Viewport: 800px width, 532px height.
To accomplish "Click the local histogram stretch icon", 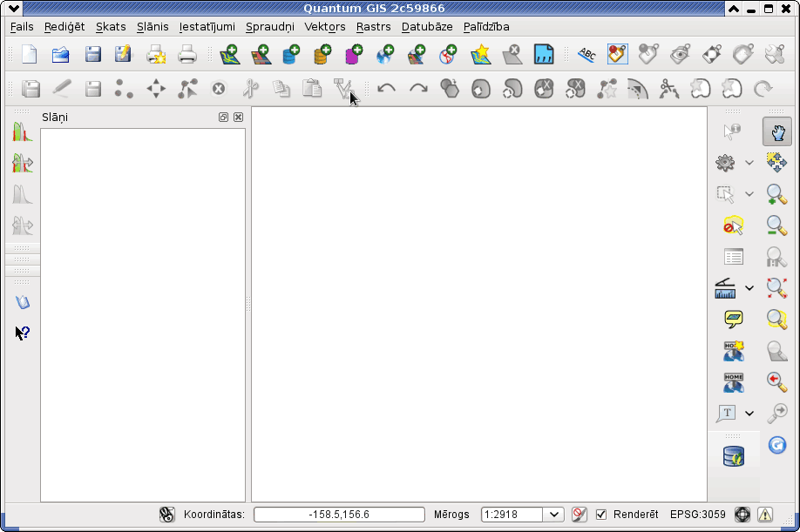I will pyautogui.click(x=23, y=131).
